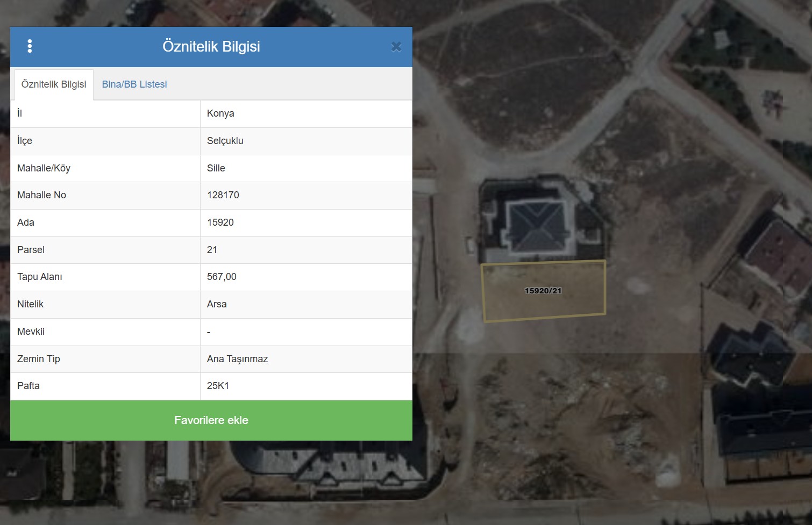This screenshot has width=812, height=525.
Task: Click the 15920/21 parcel label on map
Action: tap(543, 291)
